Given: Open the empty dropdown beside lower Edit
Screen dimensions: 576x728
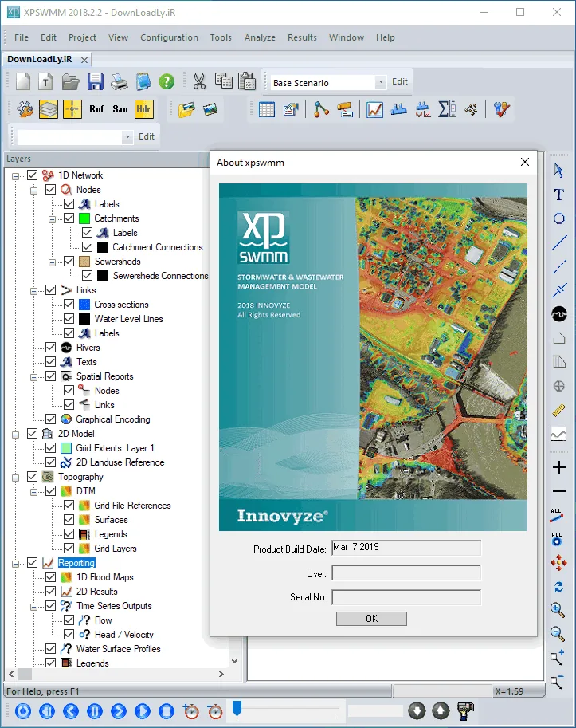Looking at the screenshot, I should (x=127, y=137).
